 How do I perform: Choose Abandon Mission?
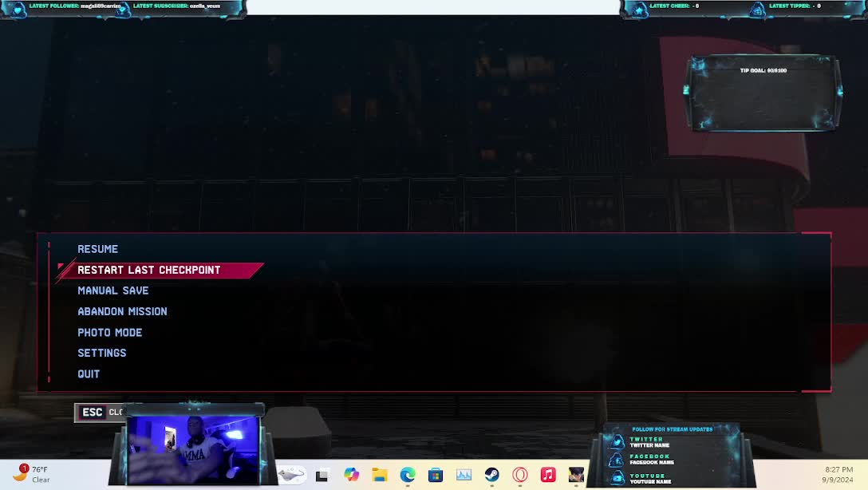(x=122, y=312)
